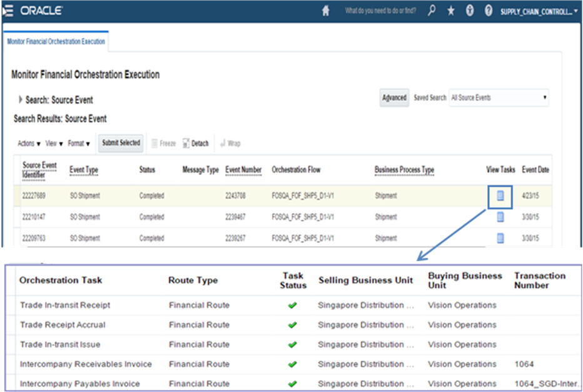This screenshot has width=583, height=392.
Task: Open tasks for source event 22209763
Action: pyautogui.click(x=500, y=238)
